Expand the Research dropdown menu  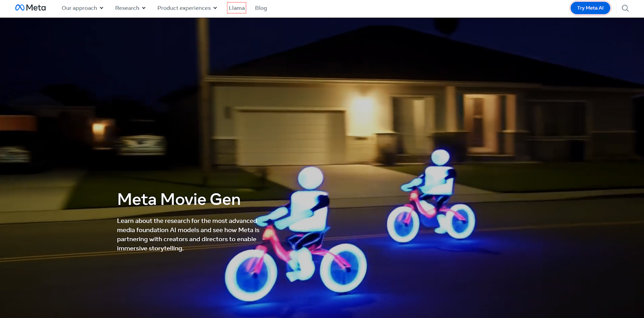coord(130,8)
